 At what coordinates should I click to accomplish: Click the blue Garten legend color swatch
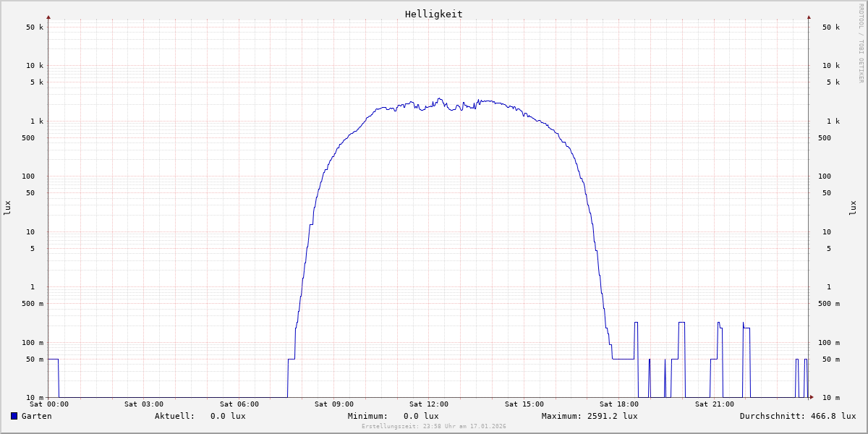pos(14,416)
